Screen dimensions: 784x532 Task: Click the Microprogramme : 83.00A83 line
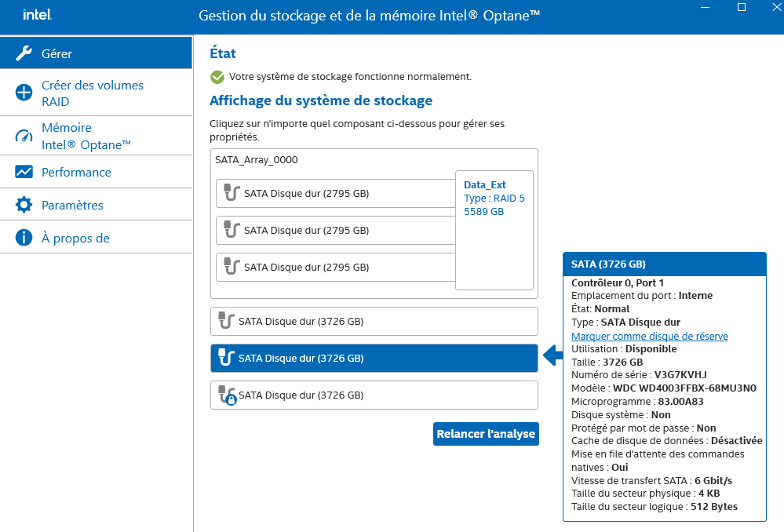[637, 402]
